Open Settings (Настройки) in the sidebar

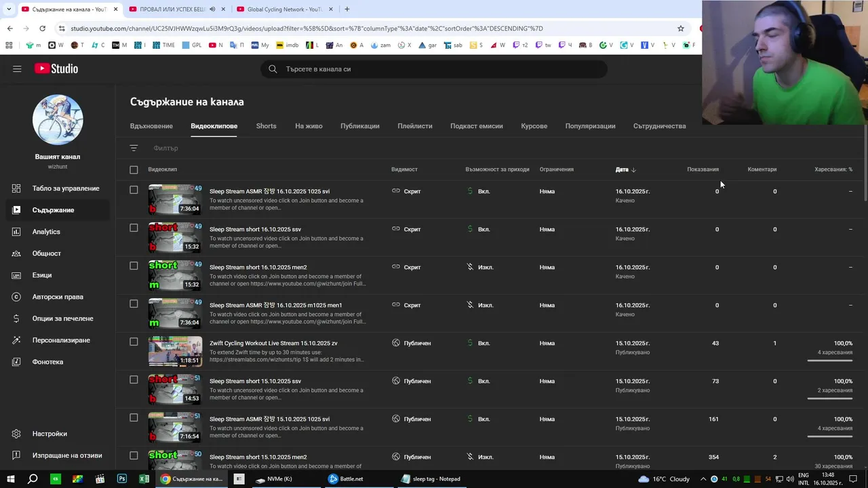coord(58,434)
